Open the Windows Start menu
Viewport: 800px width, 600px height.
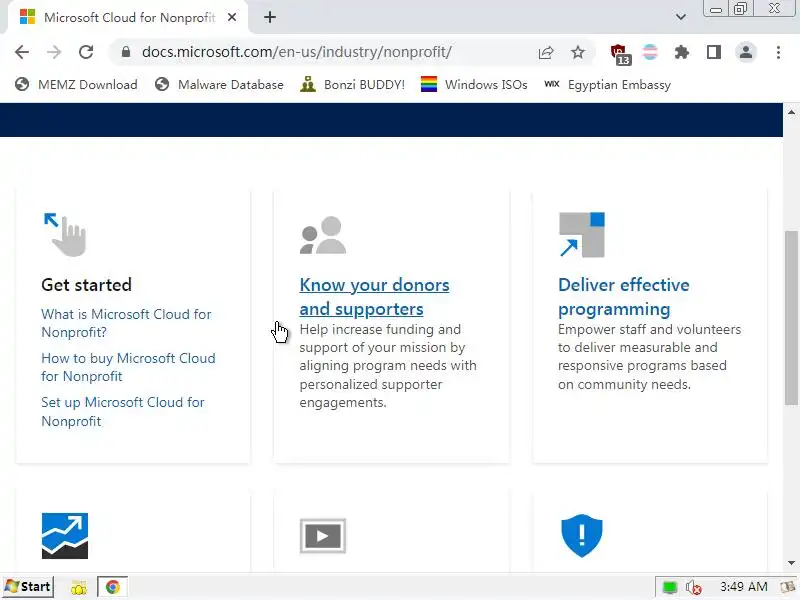28,587
